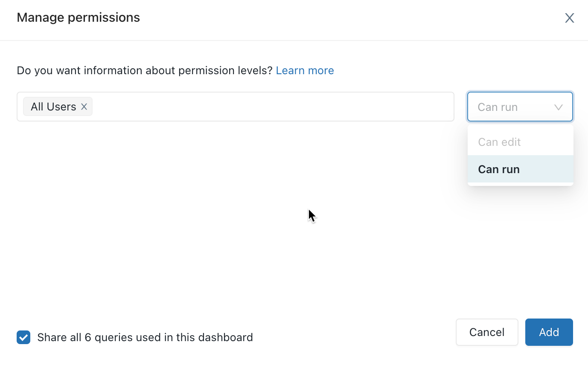Viewport: 588px width, 365px height.
Task: Close the Manage permissions dialog with X
Action: click(x=569, y=18)
